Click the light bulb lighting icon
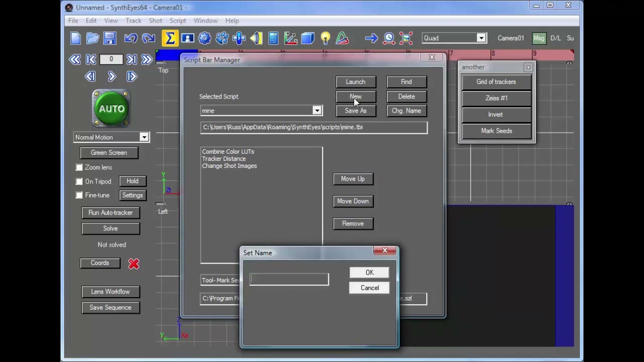 pyautogui.click(x=326, y=38)
